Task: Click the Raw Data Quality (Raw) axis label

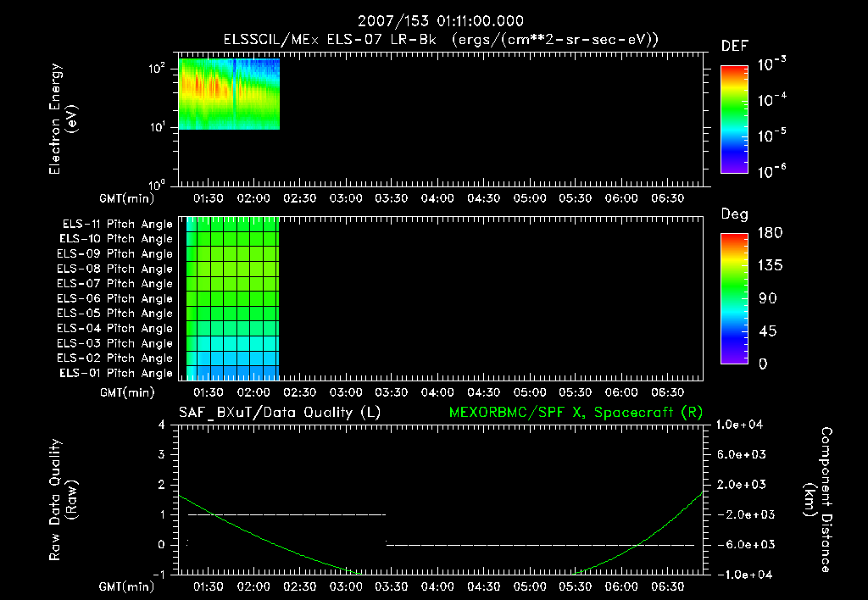Action: 63,500
